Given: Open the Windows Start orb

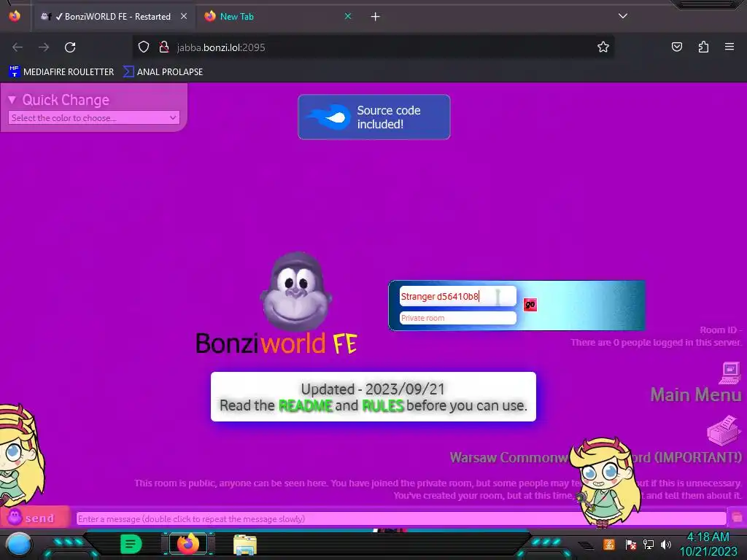Looking at the screenshot, I should pos(19,544).
